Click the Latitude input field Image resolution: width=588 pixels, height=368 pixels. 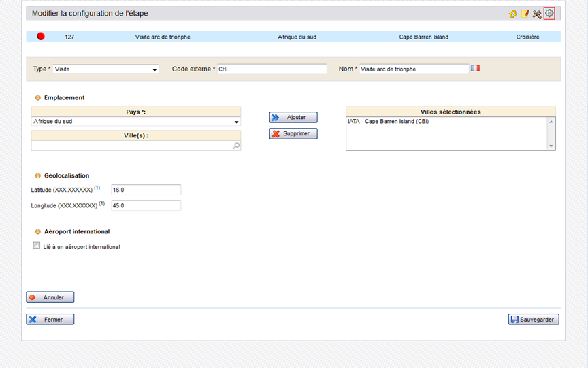(146, 190)
